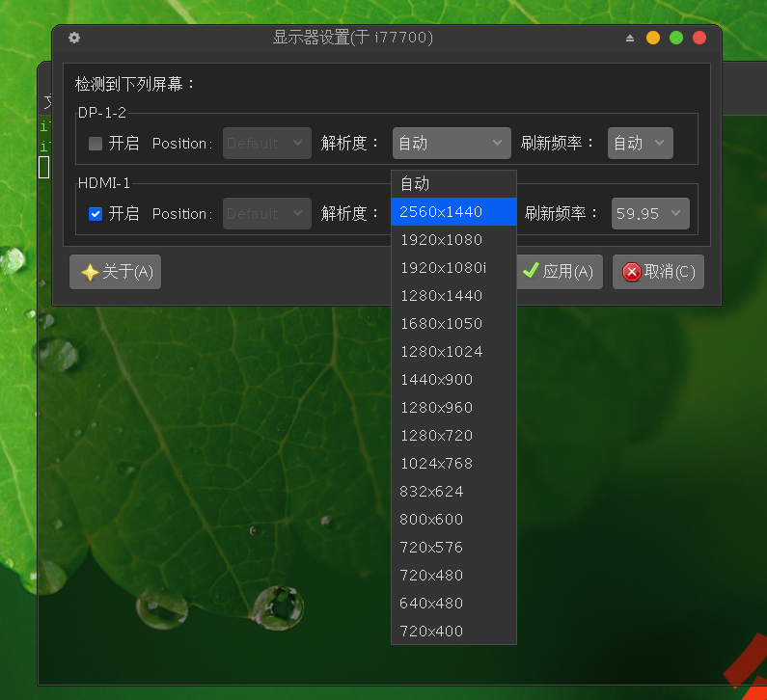Click the 取消(C) cancel button
The width and height of the screenshot is (767, 700).
[x=658, y=272]
